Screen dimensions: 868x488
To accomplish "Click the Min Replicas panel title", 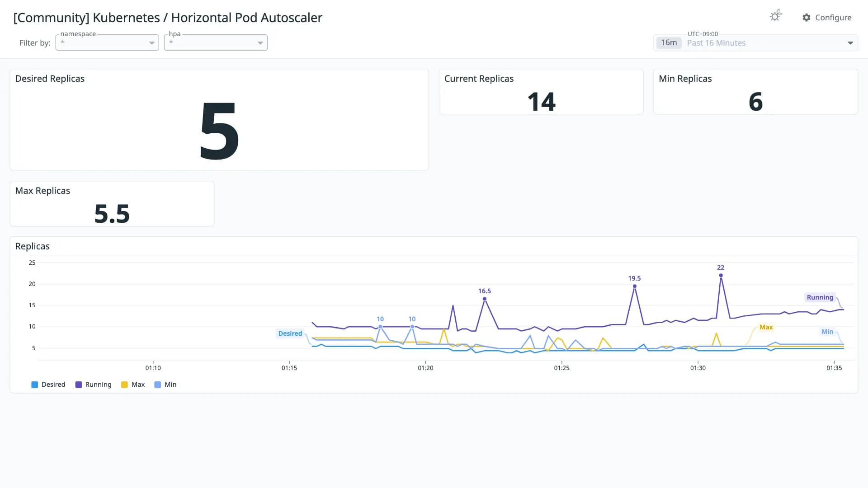I will [x=685, y=79].
